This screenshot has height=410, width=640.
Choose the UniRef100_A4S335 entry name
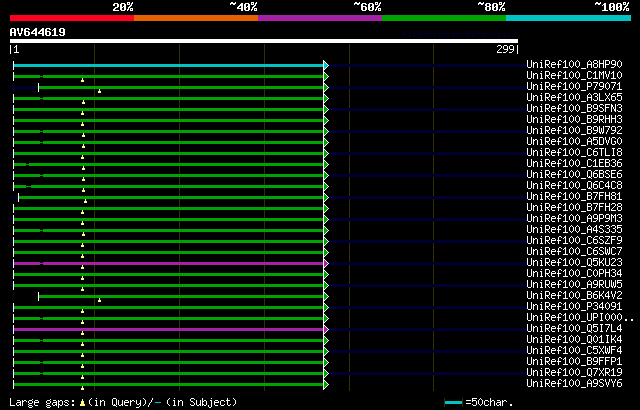[574, 230]
